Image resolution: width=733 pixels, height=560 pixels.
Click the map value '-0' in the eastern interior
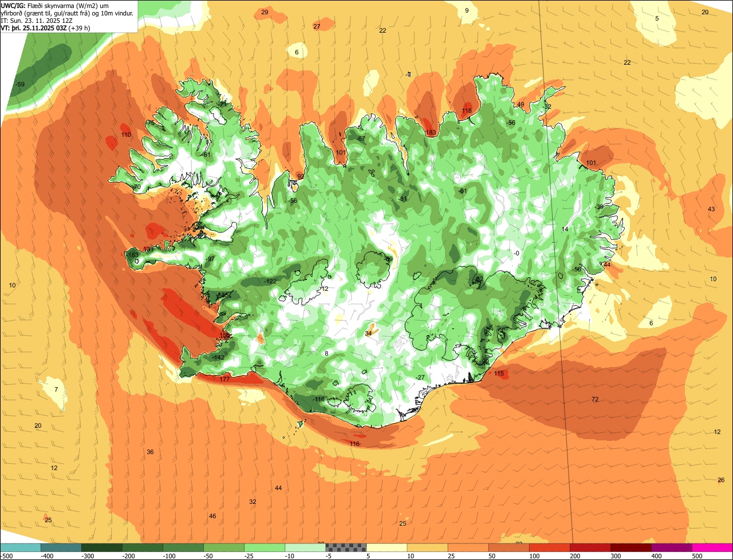tap(516, 254)
